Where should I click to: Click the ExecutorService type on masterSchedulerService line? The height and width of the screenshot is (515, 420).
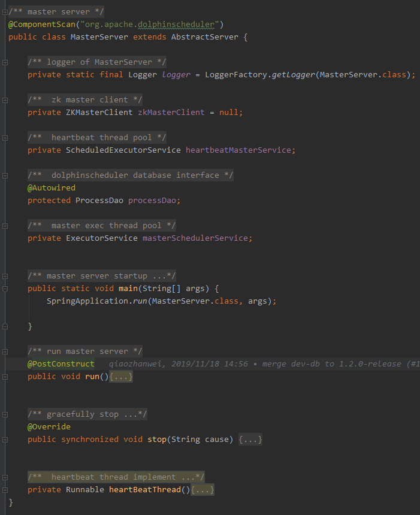tap(102, 238)
